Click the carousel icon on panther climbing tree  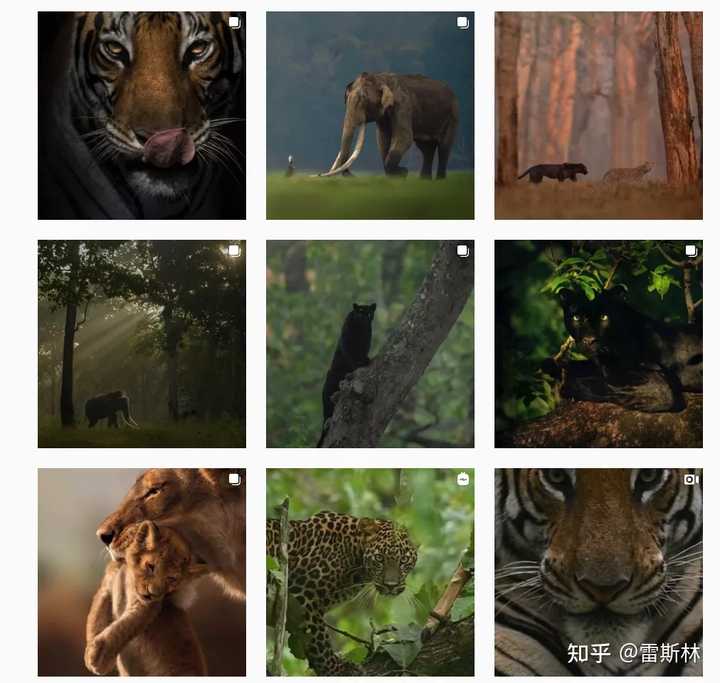click(462, 251)
